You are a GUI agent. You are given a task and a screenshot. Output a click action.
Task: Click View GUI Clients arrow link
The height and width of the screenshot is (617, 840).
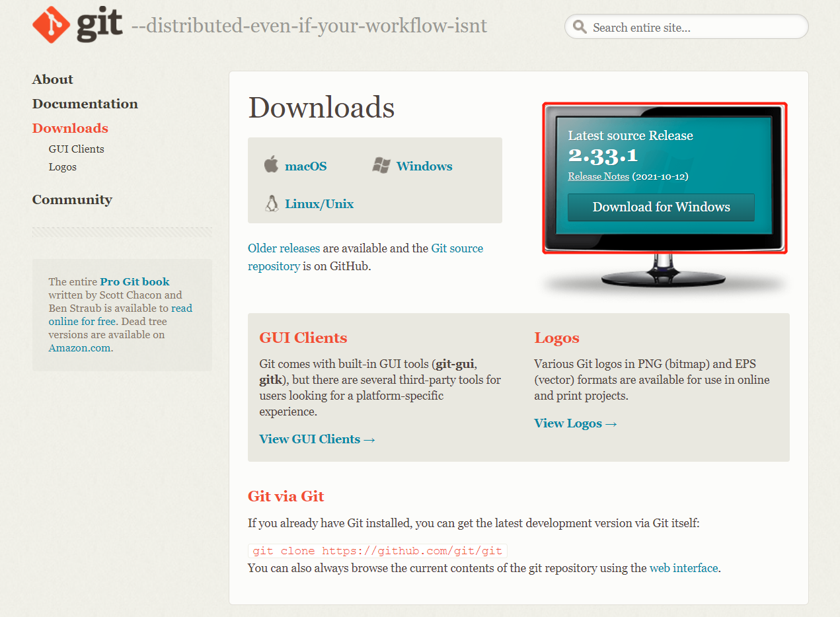pyautogui.click(x=317, y=439)
